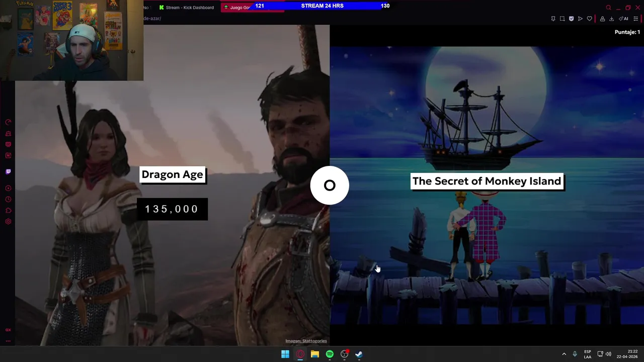Expand the system tray hidden icons chevron

[x=564, y=354]
